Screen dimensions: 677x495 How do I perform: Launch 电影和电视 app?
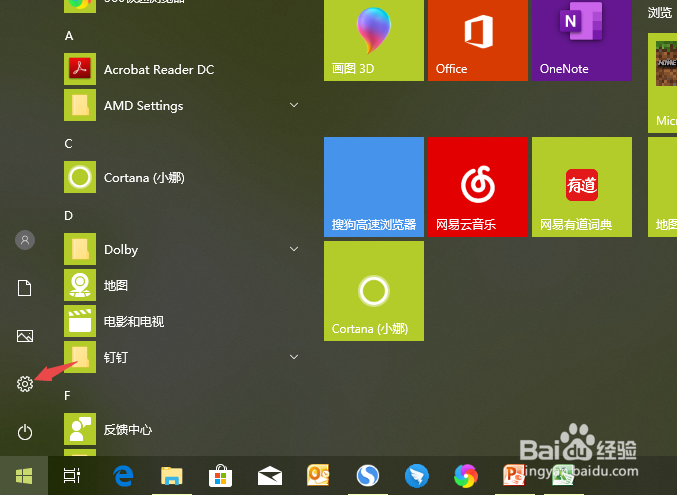coord(182,321)
